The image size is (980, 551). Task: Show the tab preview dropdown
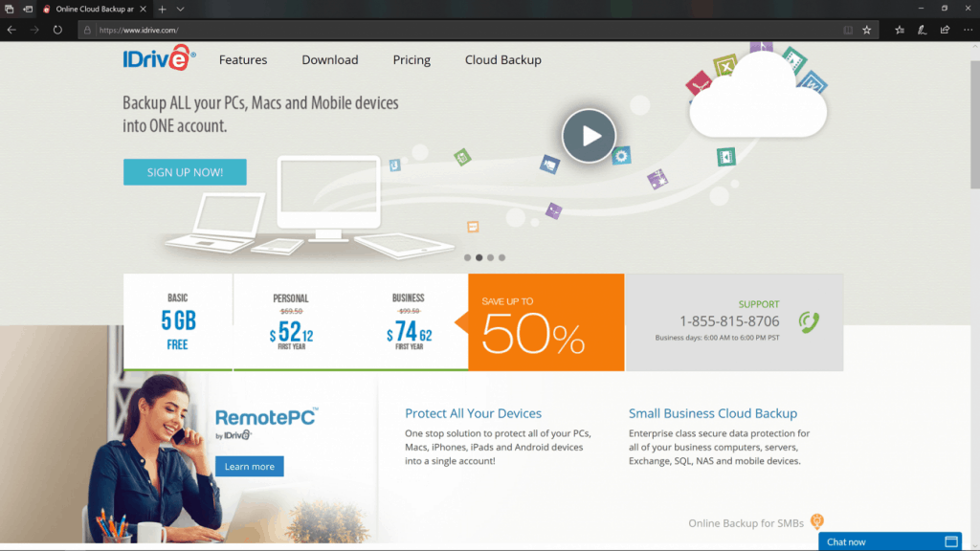180,10
